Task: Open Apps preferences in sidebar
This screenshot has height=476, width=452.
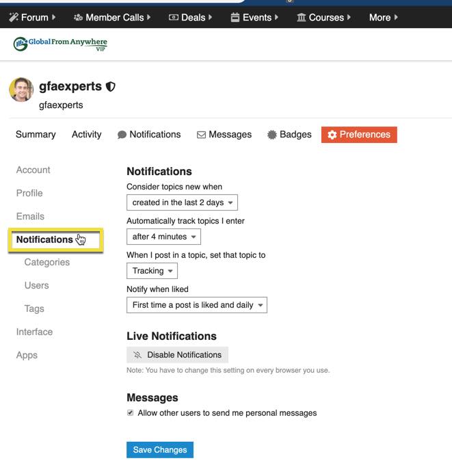Action: coord(27,355)
